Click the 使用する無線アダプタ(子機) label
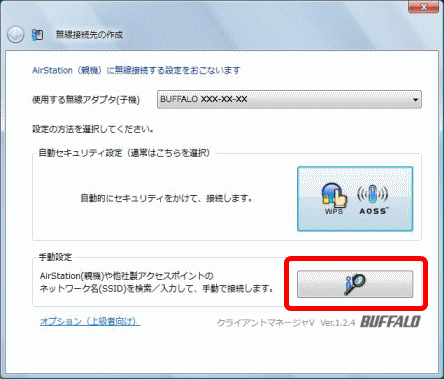This screenshot has height=379, width=444. [x=86, y=100]
